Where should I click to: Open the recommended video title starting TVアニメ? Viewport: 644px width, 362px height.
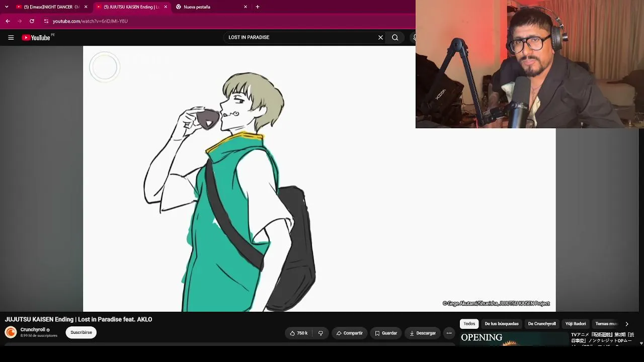(x=602, y=338)
